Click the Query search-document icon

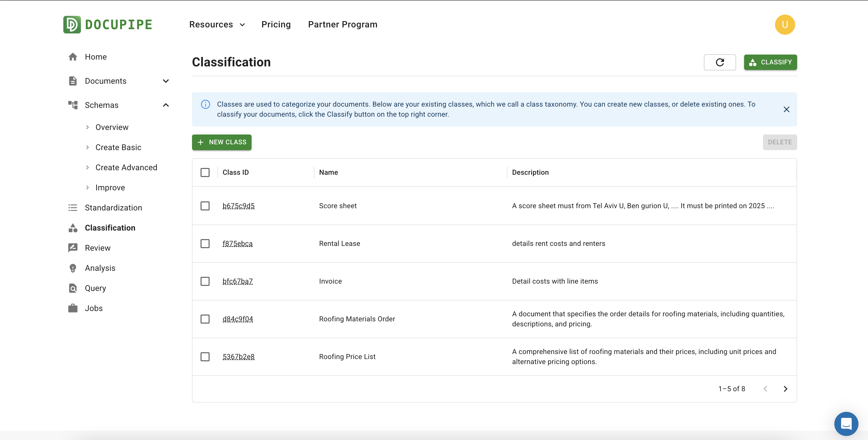[x=73, y=288]
